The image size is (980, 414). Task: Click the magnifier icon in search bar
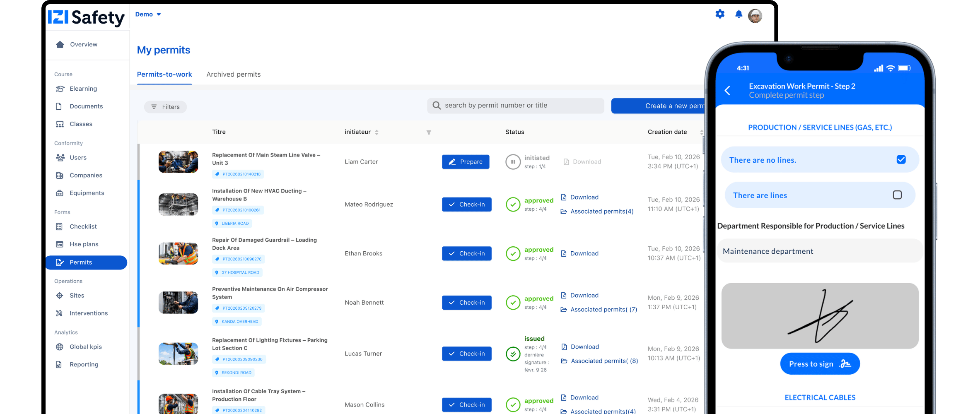(437, 106)
